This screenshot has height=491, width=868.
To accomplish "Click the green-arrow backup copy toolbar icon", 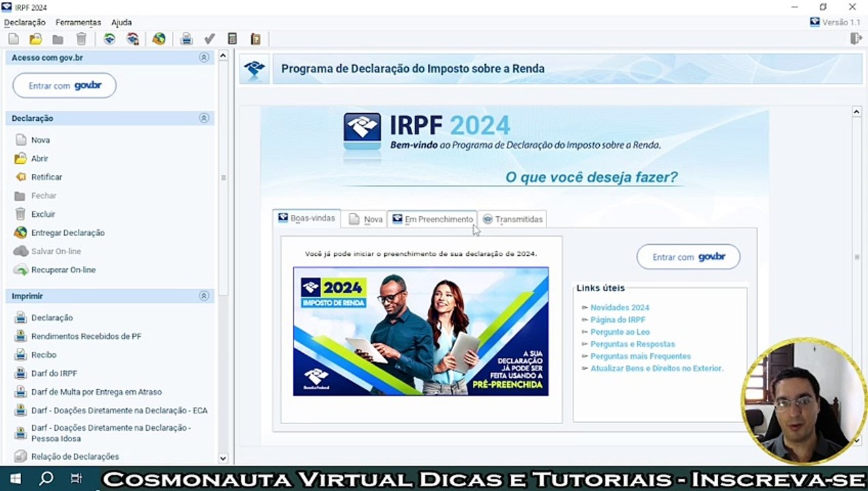I will 109,39.
